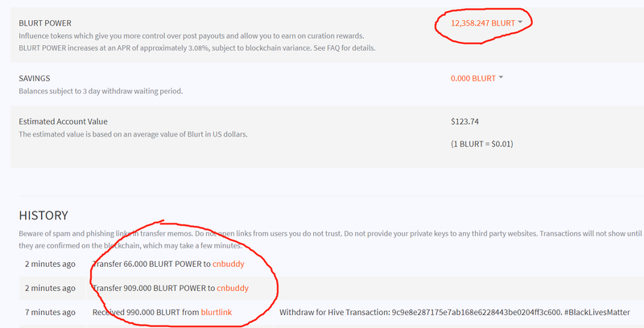The image size is (644, 328).
Task: Click the Withdraw for Hive Transaction memo
Action: pos(460,311)
